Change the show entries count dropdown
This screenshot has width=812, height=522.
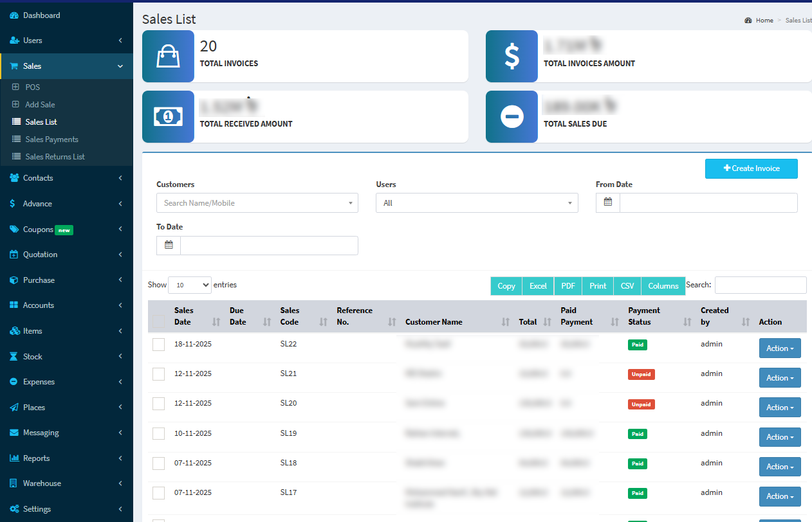[x=189, y=285]
